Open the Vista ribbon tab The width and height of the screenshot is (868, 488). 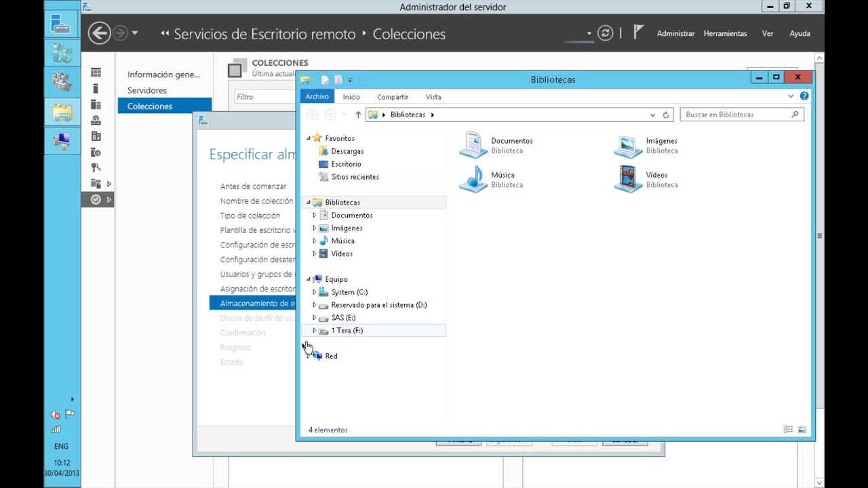pyautogui.click(x=433, y=97)
